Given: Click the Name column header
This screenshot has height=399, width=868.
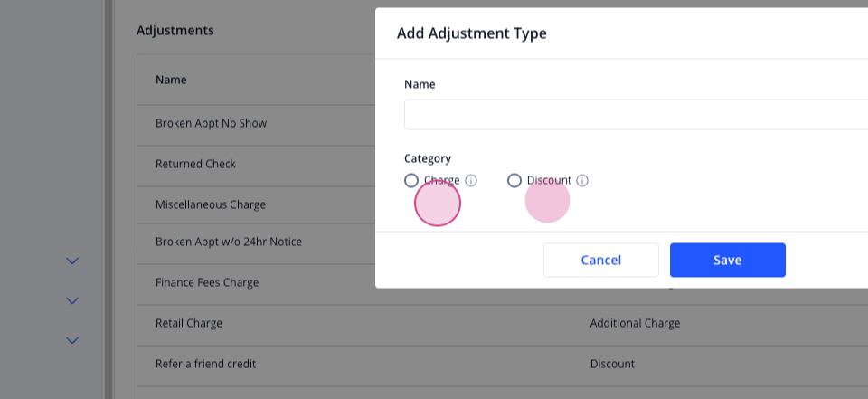Looking at the screenshot, I should (171, 80).
